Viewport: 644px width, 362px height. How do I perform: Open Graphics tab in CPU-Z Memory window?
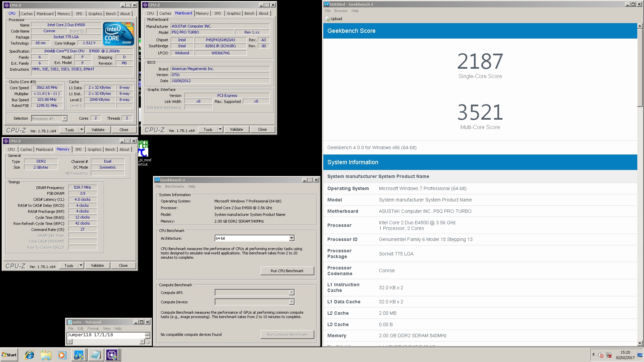[95, 149]
